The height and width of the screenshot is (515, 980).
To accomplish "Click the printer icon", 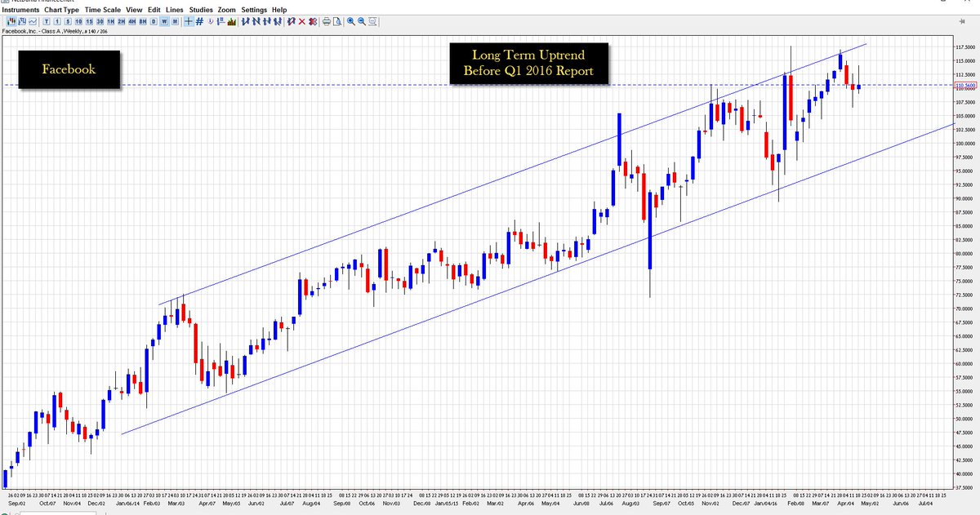I will pos(327,21).
